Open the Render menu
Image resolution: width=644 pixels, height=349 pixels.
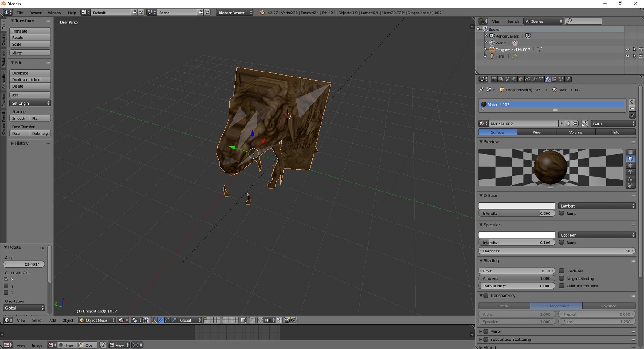(35, 13)
